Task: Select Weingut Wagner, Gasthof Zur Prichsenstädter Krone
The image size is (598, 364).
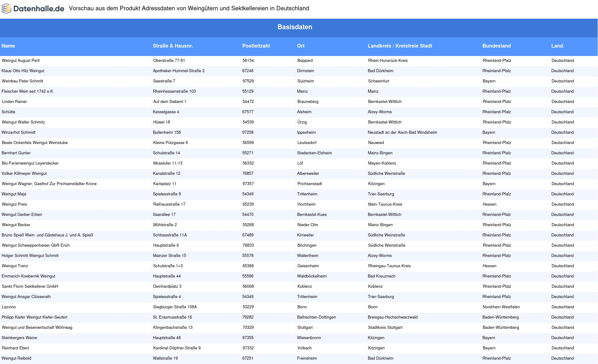Action: [x=49, y=184]
